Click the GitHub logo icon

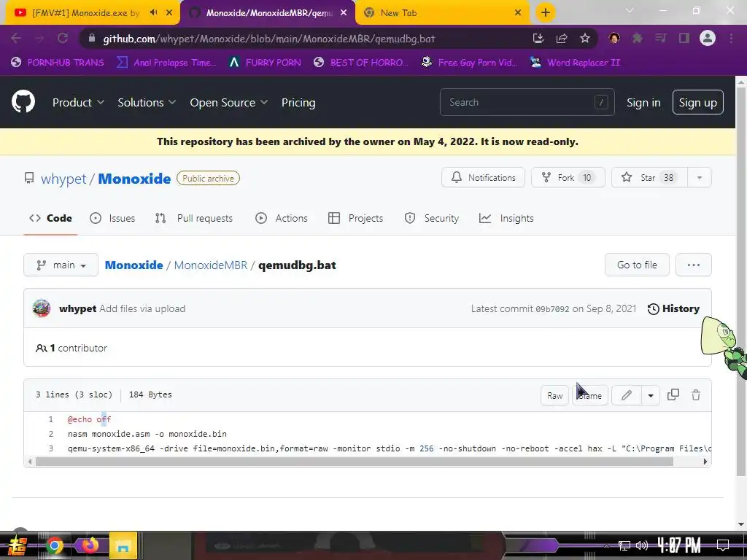click(x=23, y=101)
